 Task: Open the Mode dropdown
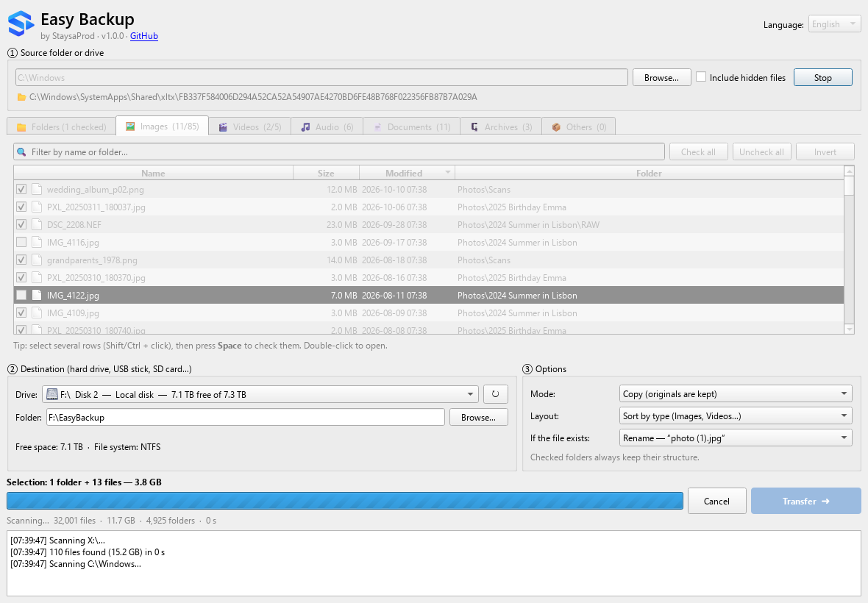pyautogui.click(x=735, y=394)
